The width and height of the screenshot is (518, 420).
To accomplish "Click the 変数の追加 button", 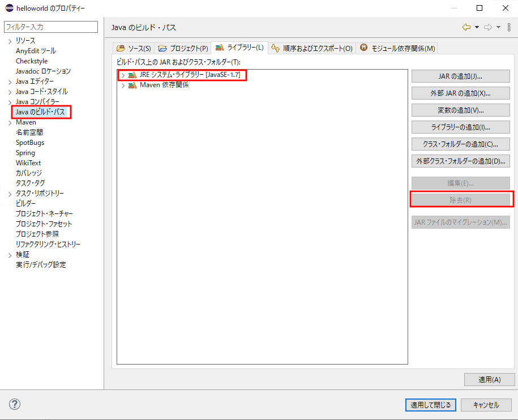I will click(460, 110).
